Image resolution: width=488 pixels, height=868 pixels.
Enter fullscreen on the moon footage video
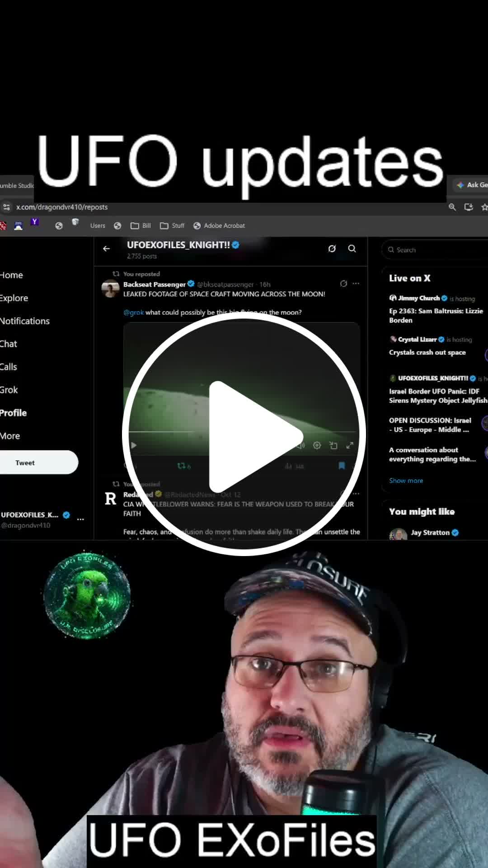coord(350,445)
